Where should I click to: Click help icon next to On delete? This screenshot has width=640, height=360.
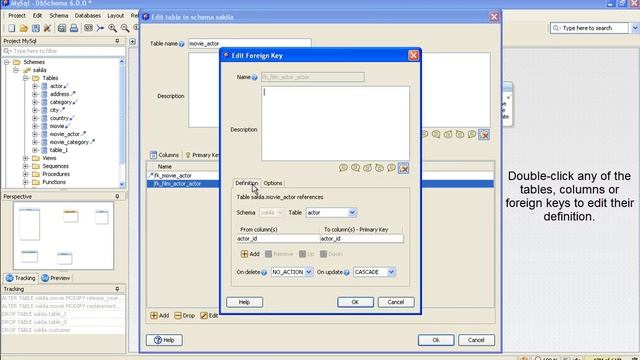coord(264,272)
